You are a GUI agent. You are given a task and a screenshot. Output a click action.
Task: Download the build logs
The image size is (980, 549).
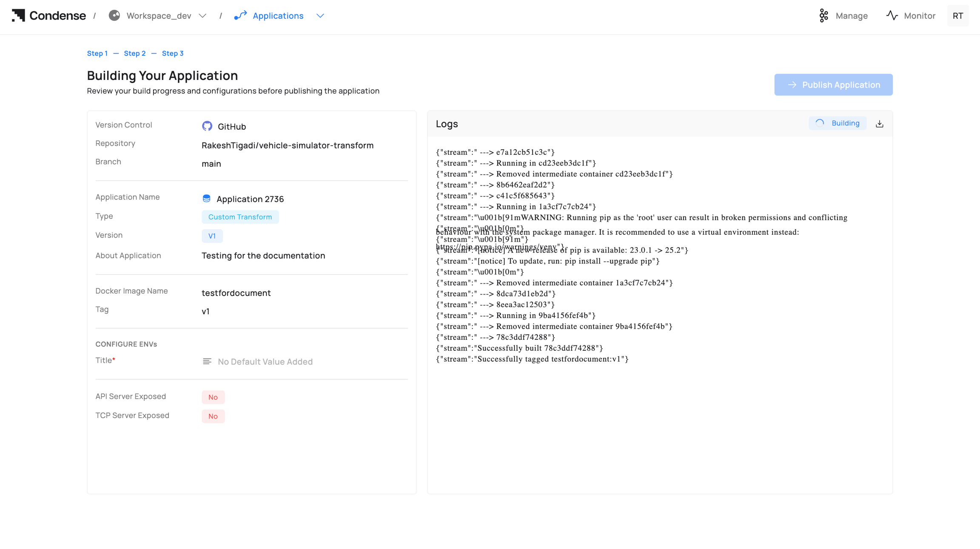[879, 124]
